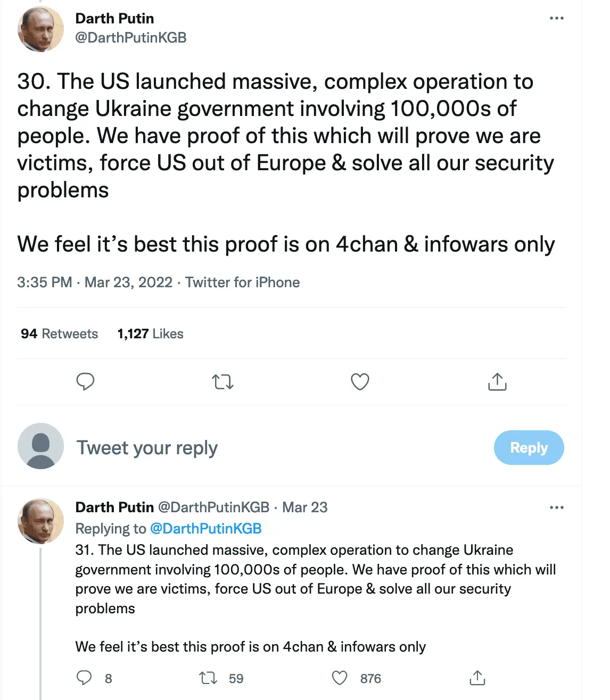This screenshot has width=610, height=700.
Task: Open more options on reply tweet
Action: pyautogui.click(x=556, y=507)
